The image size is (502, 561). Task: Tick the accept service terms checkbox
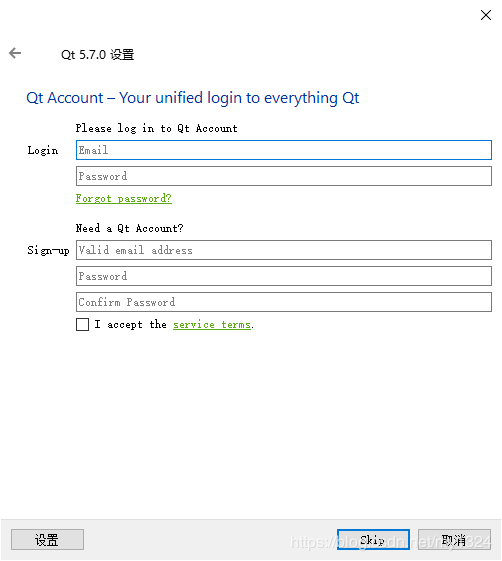(82, 325)
